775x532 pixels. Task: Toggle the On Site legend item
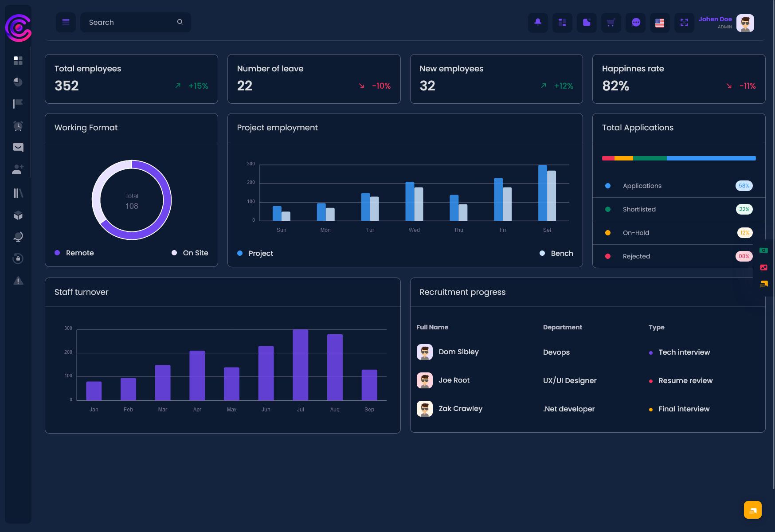pyautogui.click(x=190, y=253)
